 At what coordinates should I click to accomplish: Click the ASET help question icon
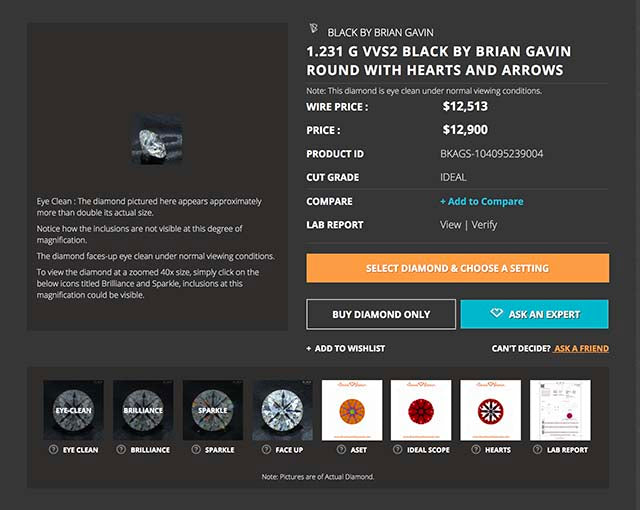pos(338,450)
